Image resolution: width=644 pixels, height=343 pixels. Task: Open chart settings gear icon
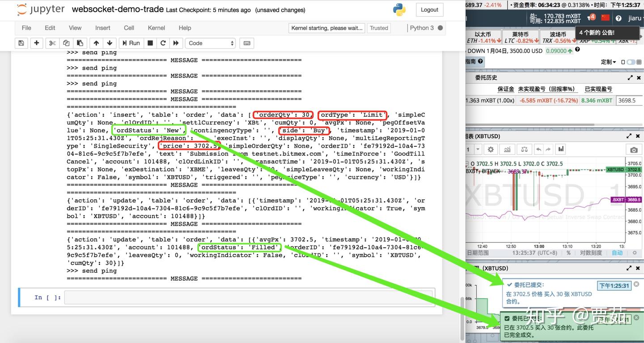pyautogui.click(x=491, y=149)
